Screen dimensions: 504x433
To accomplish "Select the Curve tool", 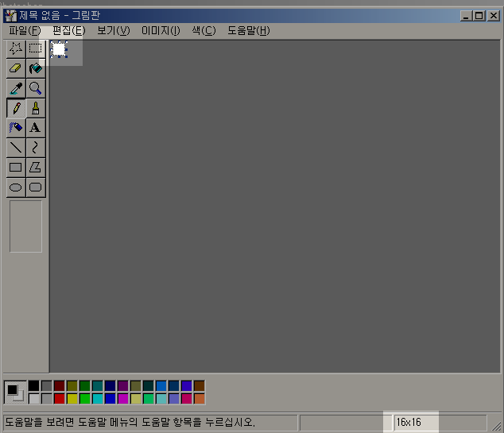I will pyautogui.click(x=35, y=148).
